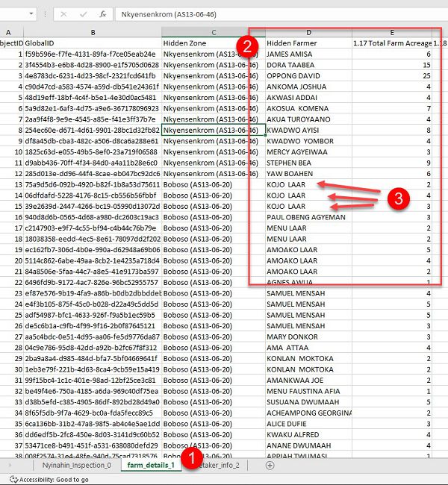Click acreage value 7 for AKOSUA KOMENA

(392, 109)
